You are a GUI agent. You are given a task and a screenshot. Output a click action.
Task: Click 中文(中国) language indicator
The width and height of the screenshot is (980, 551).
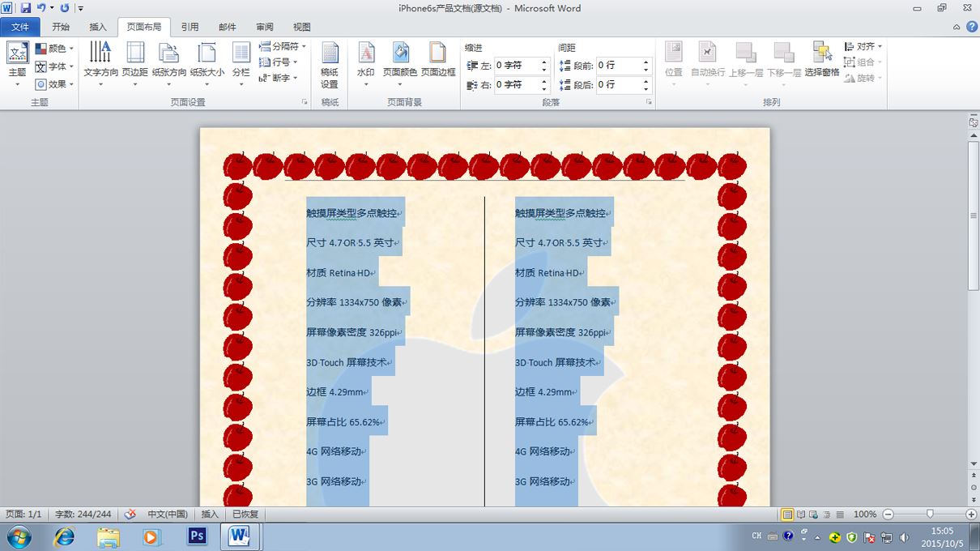point(168,514)
